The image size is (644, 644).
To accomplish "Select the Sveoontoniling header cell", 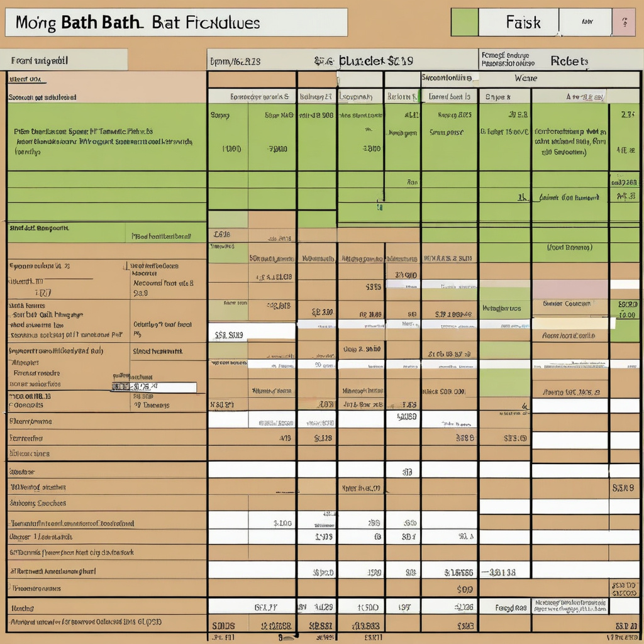I will pos(447,79).
